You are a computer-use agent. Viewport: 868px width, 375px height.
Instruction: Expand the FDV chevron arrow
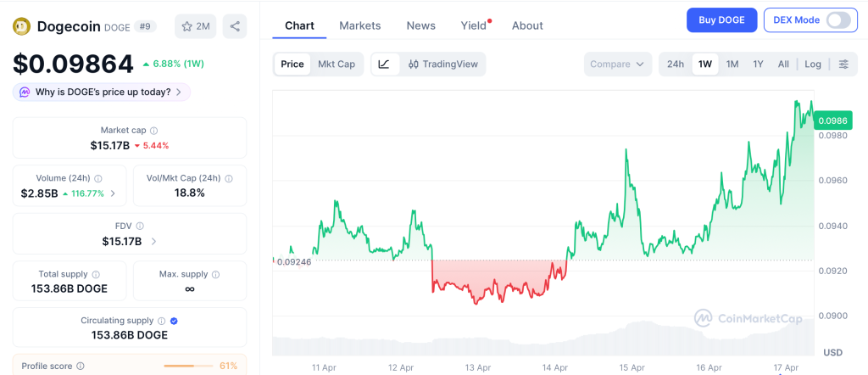(153, 242)
